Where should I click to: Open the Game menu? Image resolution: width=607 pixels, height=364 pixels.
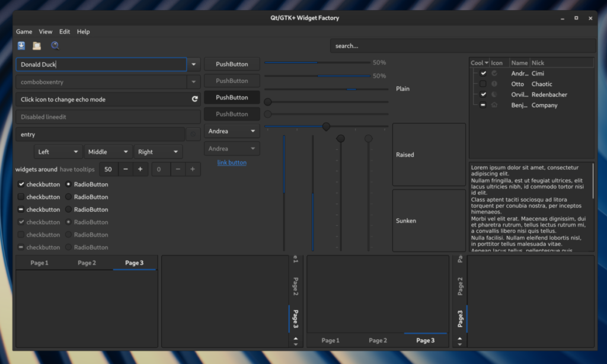pyautogui.click(x=24, y=31)
